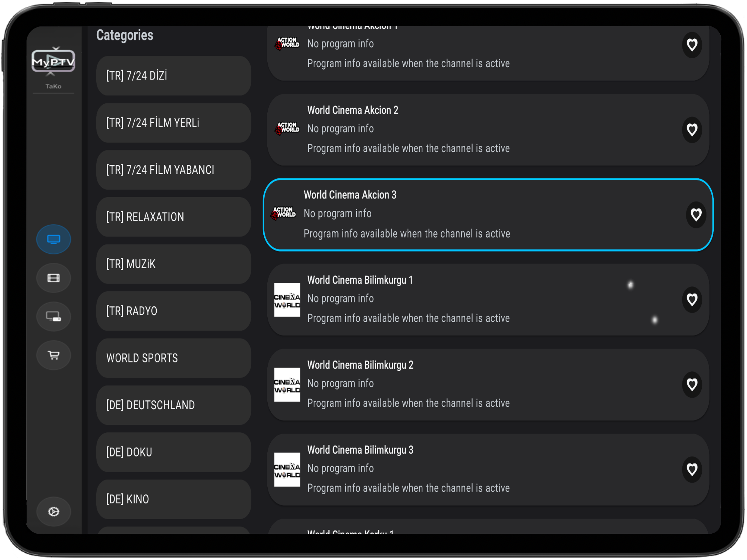Favorite World Cinema Akcion 3 heart

tap(696, 215)
